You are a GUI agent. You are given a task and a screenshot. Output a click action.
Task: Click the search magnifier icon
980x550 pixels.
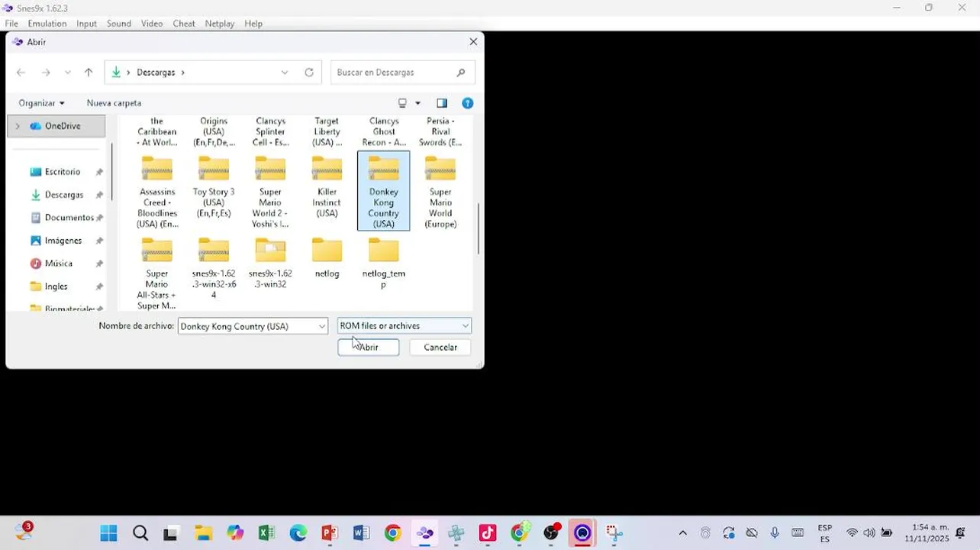point(461,73)
